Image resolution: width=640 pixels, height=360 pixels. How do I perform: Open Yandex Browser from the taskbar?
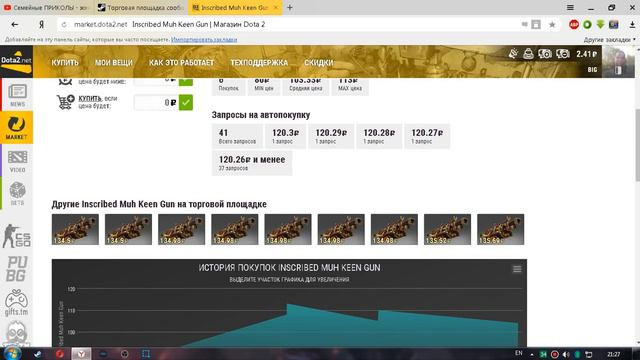(81, 354)
